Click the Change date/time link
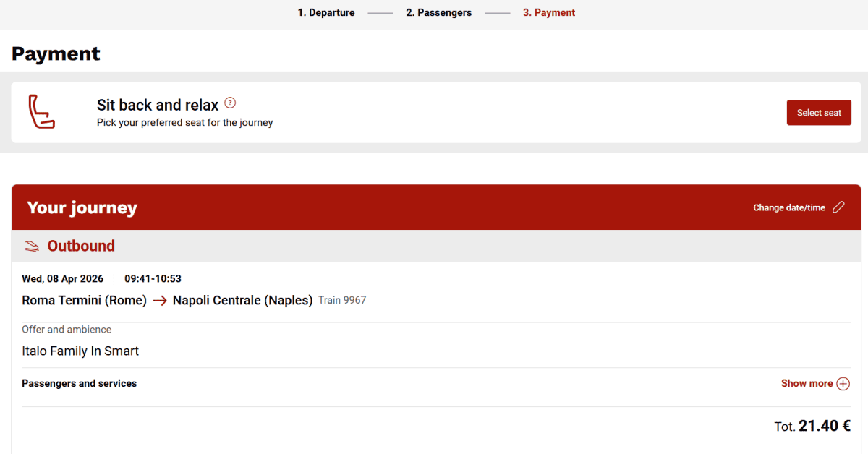Image resolution: width=868 pixels, height=454 pixels. pyautogui.click(x=789, y=207)
